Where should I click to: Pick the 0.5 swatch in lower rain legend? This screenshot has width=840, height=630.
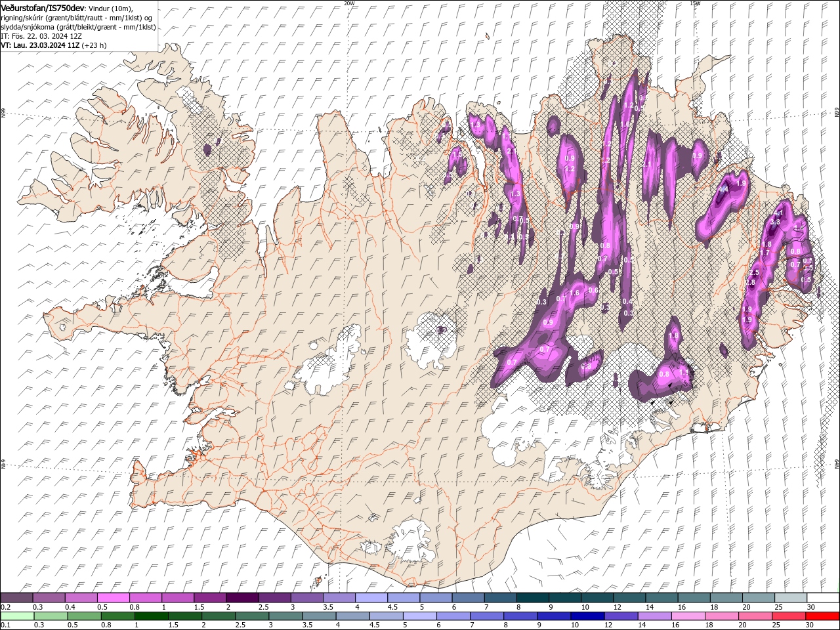click(x=84, y=616)
